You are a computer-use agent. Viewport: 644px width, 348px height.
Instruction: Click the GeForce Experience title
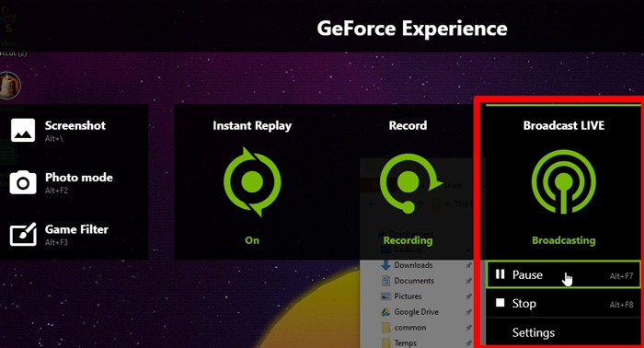[412, 29]
